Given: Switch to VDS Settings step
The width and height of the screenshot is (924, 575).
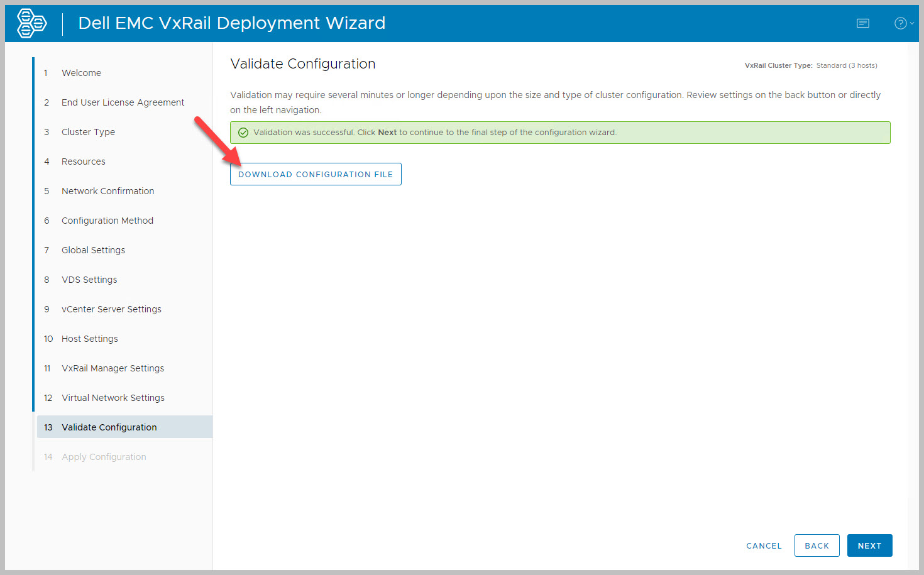Looking at the screenshot, I should pyautogui.click(x=89, y=280).
